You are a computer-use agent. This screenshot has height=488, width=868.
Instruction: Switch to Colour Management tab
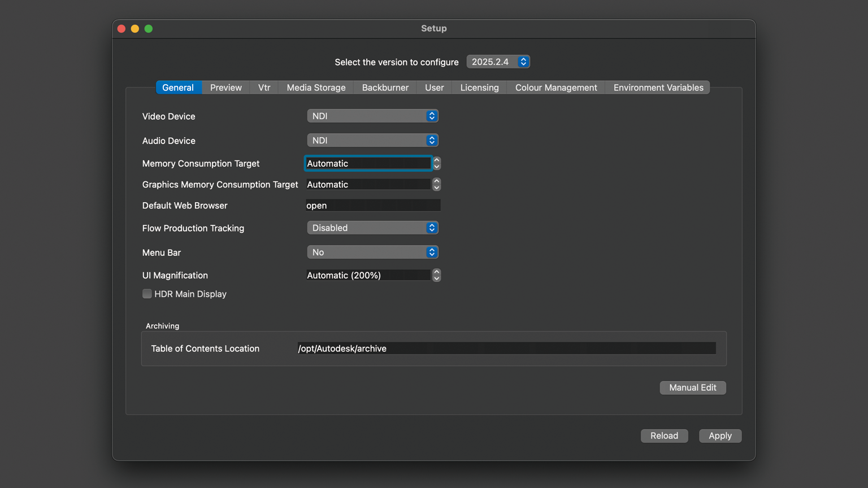pos(555,88)
